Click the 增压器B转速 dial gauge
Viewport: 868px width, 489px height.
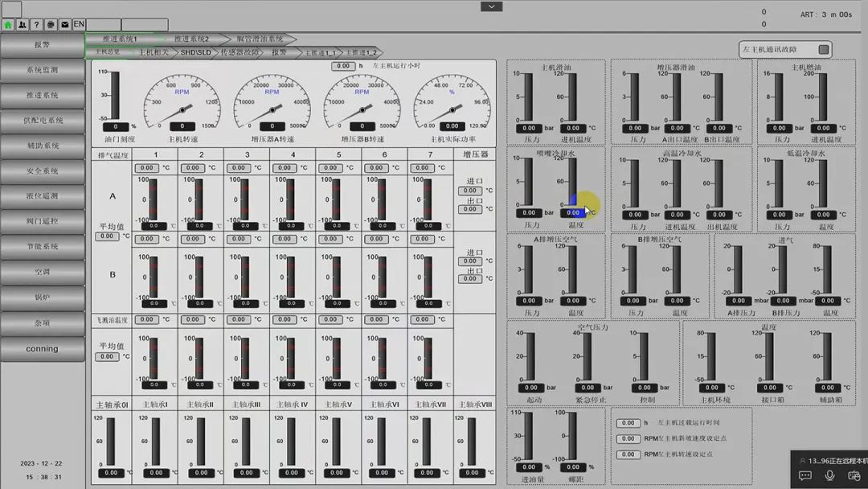point(362,102)
